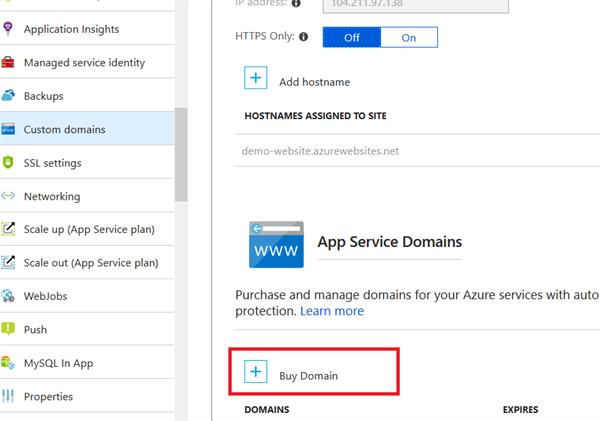Click the HTTPS Only info tooltip icon
This screenshot has height=421, width=600.
click(303, 37)
